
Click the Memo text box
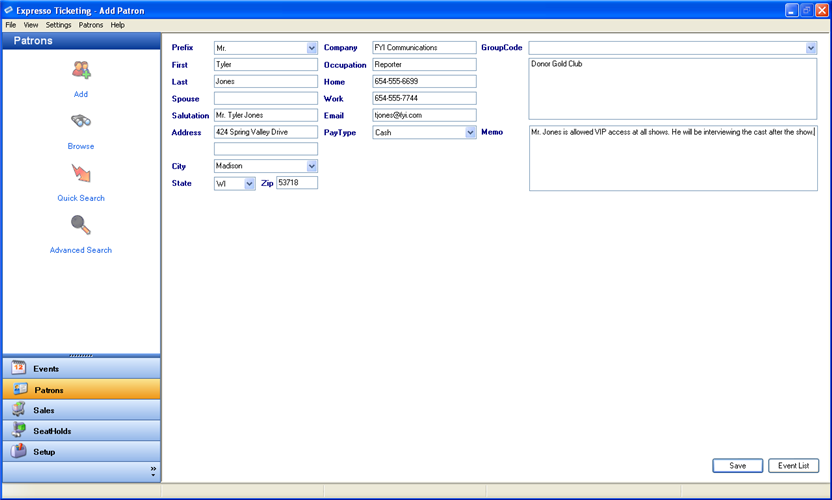click(x=673, y=158)
